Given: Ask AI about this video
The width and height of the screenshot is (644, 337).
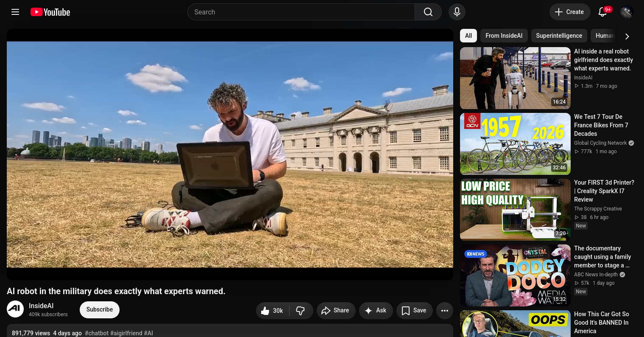Looking at the screenshot, I should (x=376, y=311).
